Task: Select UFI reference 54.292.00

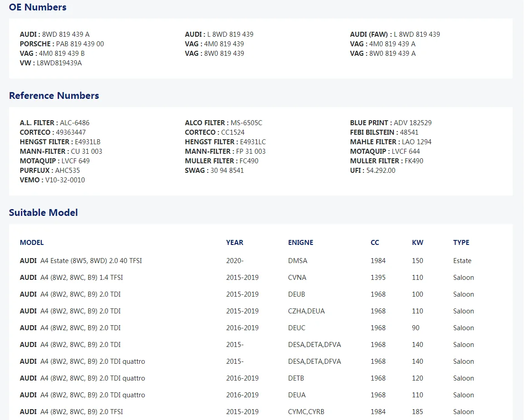Action: click(x=372, y=171)
